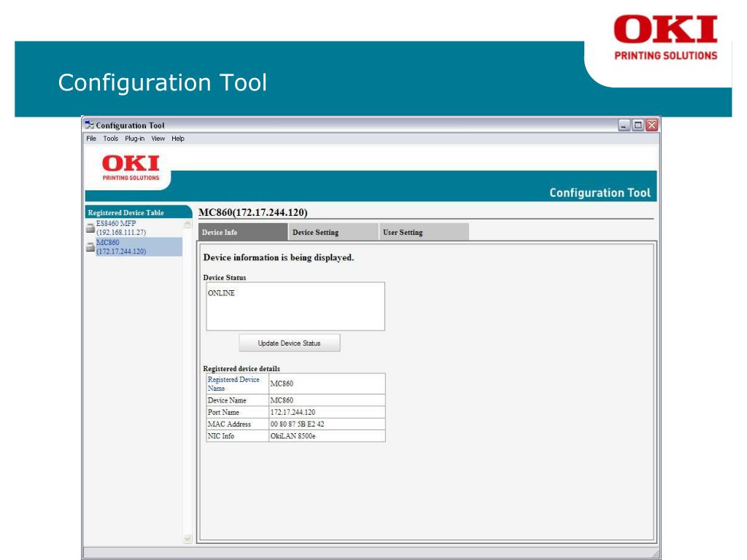
Task: Minimize the Configuration Tool window
Action: pos(624,125)
